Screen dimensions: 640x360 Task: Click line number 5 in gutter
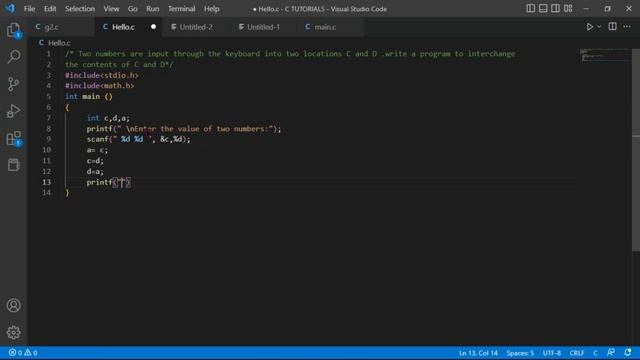[x=49, y=97]
